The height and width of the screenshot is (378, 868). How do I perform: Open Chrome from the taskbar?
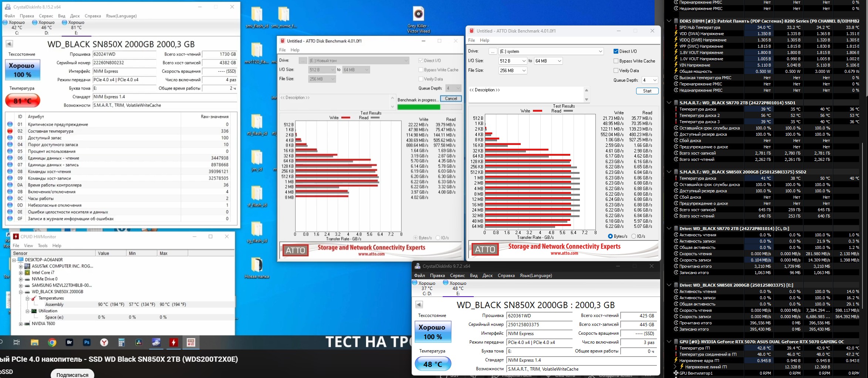[x=52, y=342]
